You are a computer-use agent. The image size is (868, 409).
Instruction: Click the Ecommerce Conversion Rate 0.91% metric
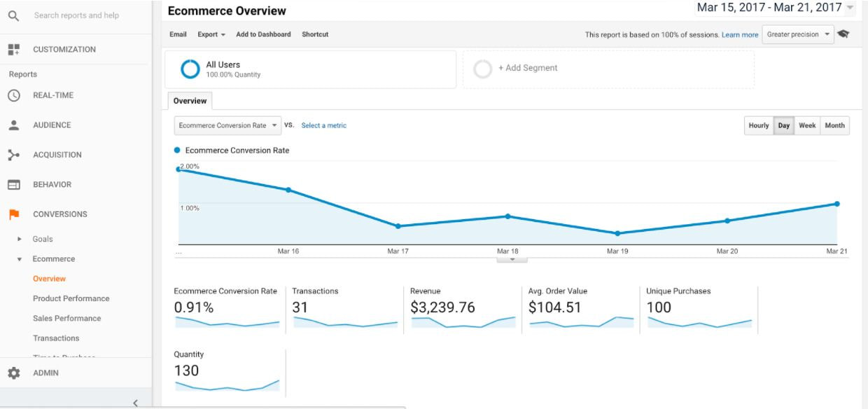point(226,307)
